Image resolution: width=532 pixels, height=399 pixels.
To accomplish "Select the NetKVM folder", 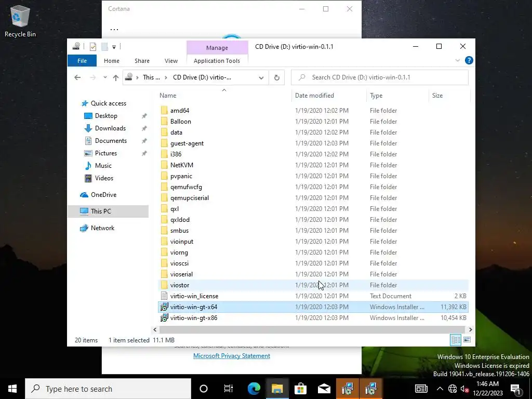I will (181, 165).
